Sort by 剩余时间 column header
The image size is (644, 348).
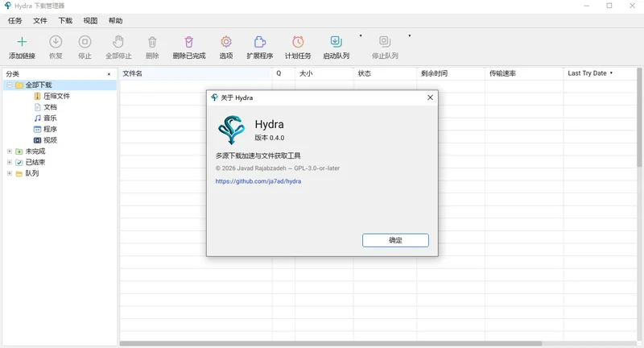click(451, 73)
